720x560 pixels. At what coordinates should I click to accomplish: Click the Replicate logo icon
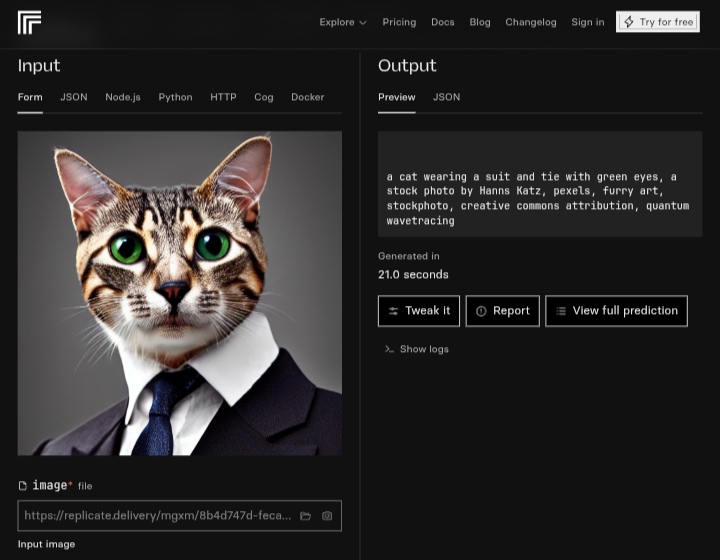29,22
